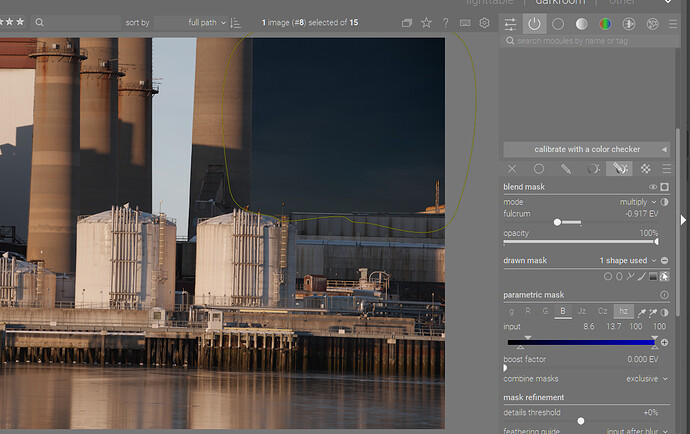Turn off blending with the X icon
690x434 pixels.
click(x=512, y=169)
